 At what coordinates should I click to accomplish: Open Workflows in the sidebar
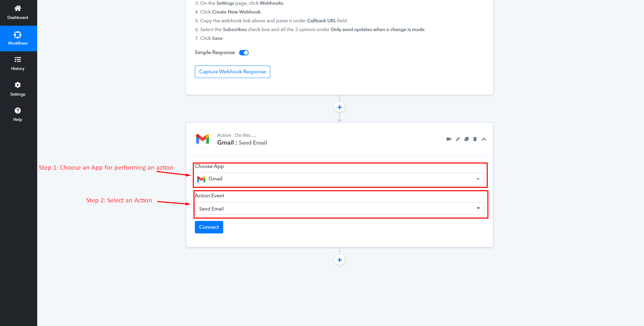pos(18,38)
